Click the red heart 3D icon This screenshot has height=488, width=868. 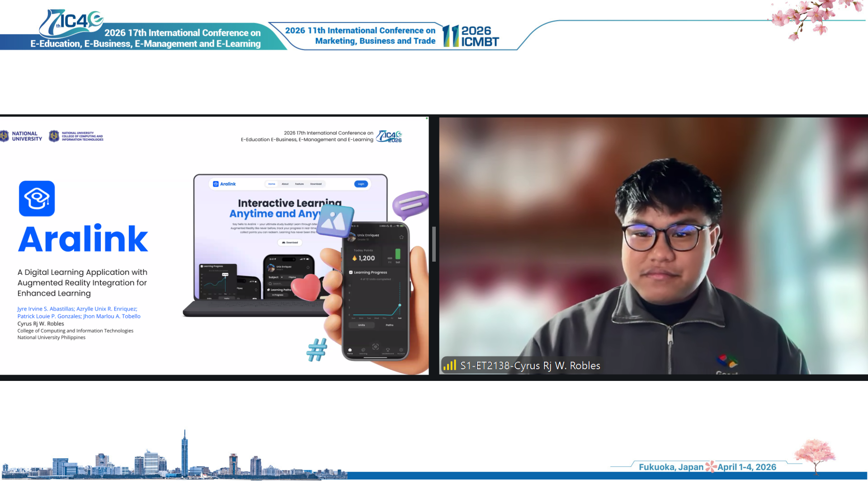[306, 287]
